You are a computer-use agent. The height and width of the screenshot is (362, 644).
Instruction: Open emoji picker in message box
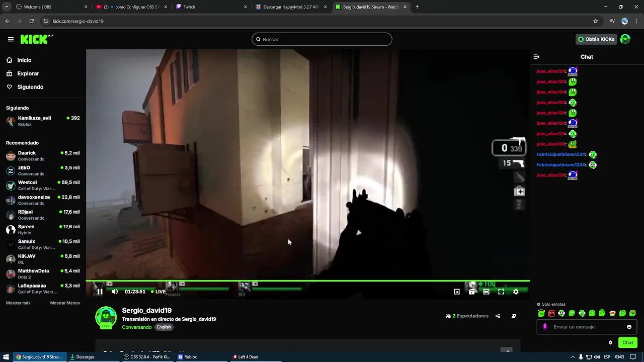click(629, 327)
